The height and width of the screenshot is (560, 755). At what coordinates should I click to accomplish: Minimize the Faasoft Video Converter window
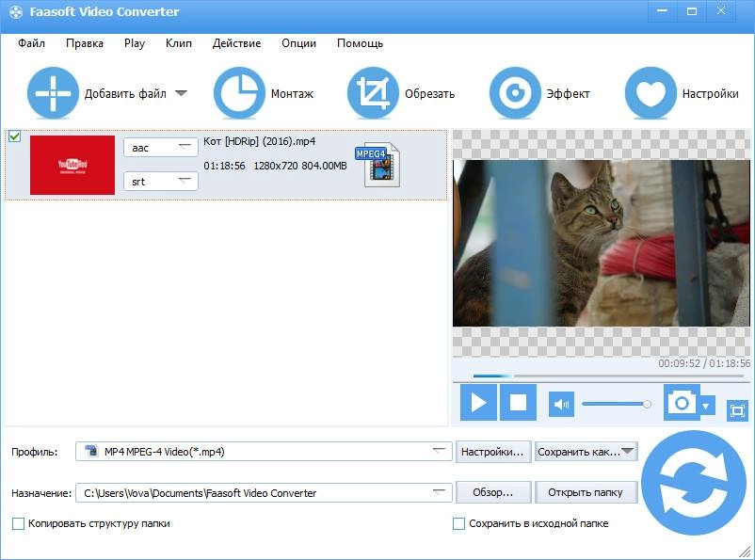pyautogui.click(x=662, y=11)
